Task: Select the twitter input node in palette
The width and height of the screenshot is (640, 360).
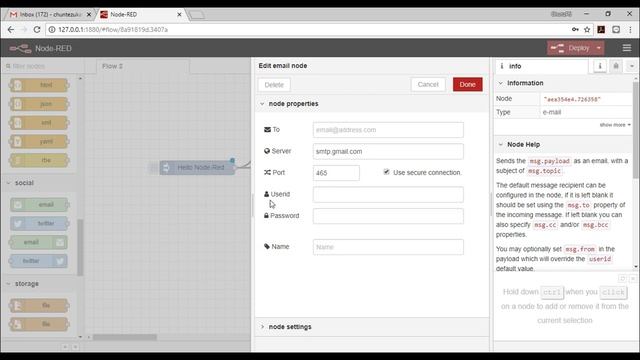Action: [x=39, y=223]
